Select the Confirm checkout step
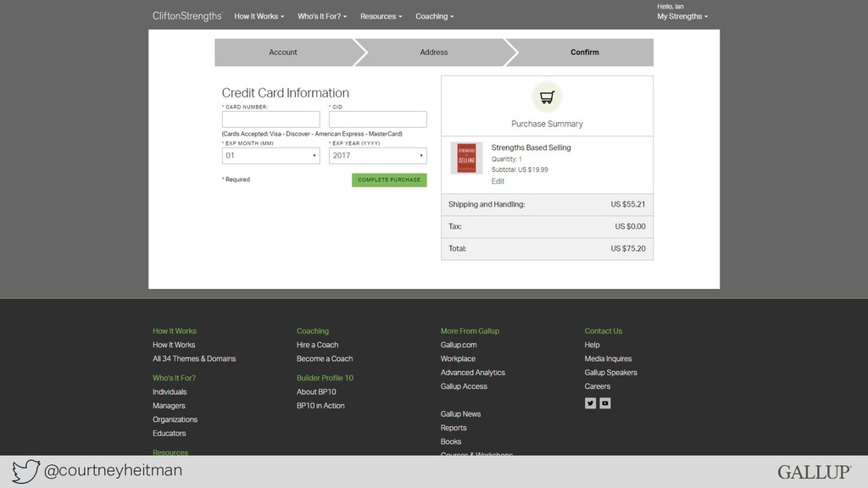This screenshot has height=488, width=868. tap(585, 53)
